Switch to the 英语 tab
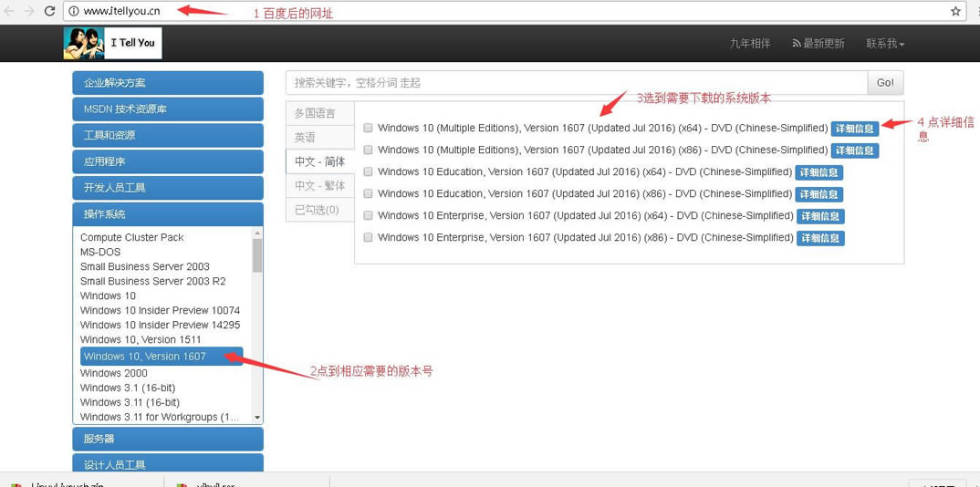Screen dimensions: 980x487 [x=320, y=138]
